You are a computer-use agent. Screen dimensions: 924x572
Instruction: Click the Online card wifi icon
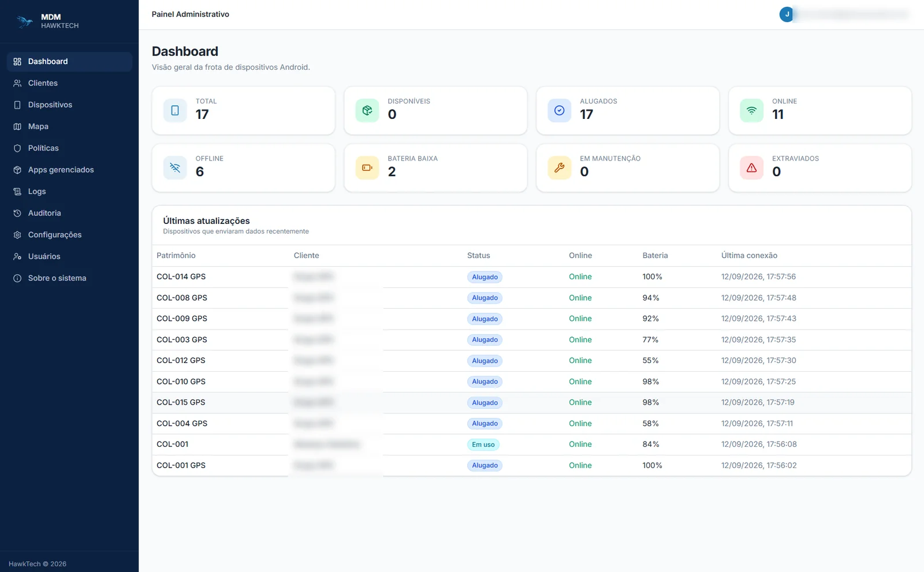point(752,110)
